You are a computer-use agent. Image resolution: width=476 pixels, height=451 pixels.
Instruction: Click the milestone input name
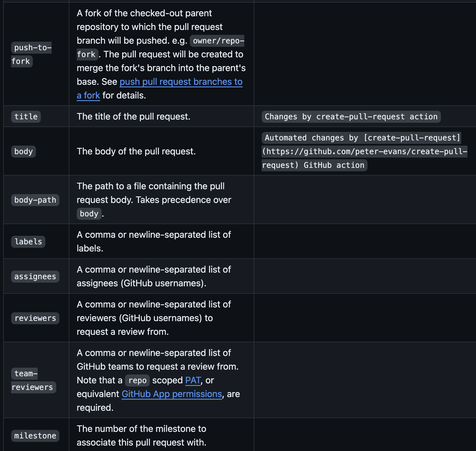[x=35, y=436]
